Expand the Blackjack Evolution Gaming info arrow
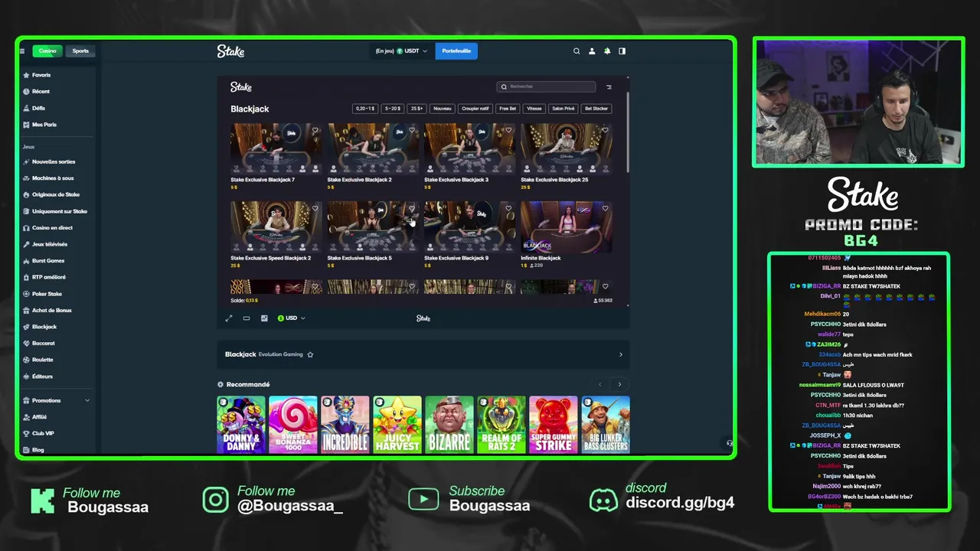The height and width of the screenshot is (551, 980). coord(621,354)
